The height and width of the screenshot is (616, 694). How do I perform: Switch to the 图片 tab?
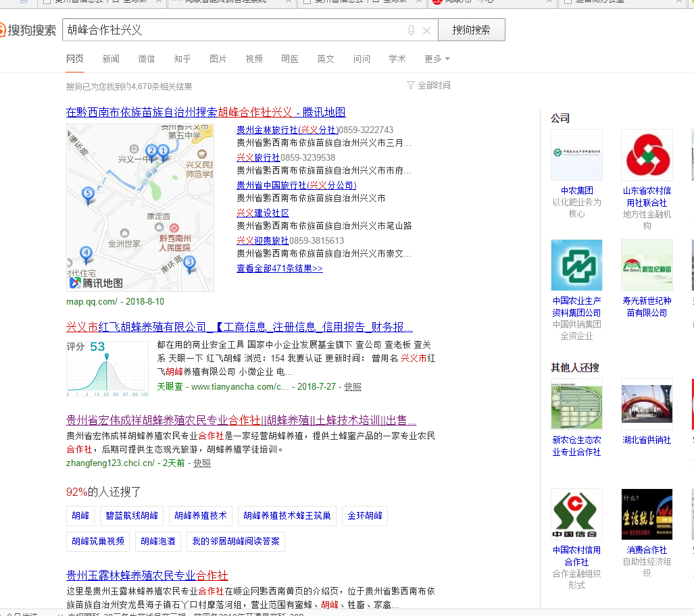(218, 59)
